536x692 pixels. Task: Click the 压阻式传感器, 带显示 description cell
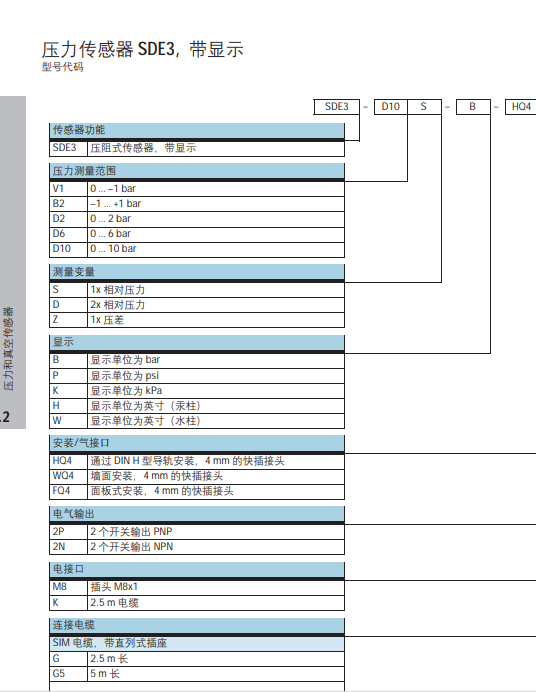coord(216,148)
